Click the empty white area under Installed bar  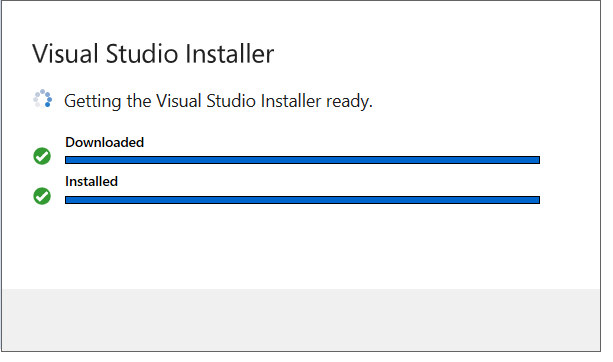coord(301,247)
